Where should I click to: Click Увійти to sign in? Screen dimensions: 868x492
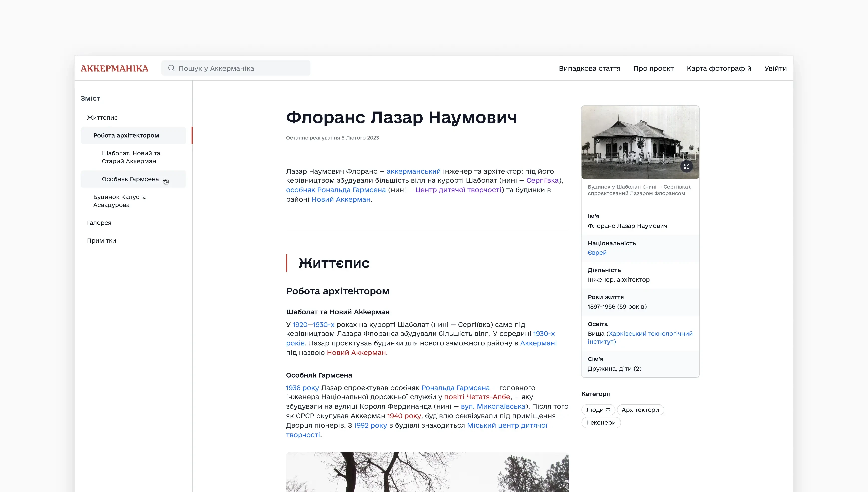point(775,69)
